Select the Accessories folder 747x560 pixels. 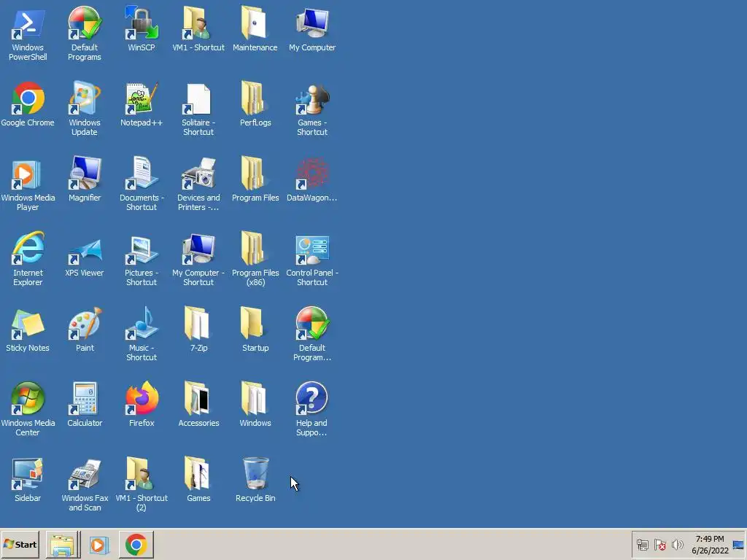[x=198, y=399]
